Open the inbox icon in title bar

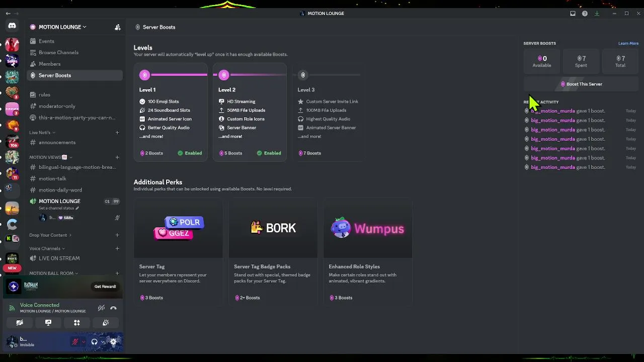[573, 14]
